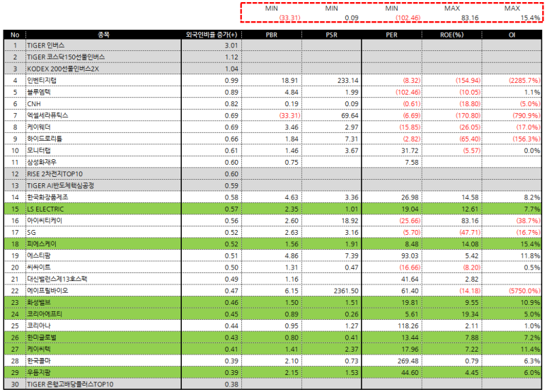
Task: Select the 'SG' stock name cell
Action: coord(103,232)
